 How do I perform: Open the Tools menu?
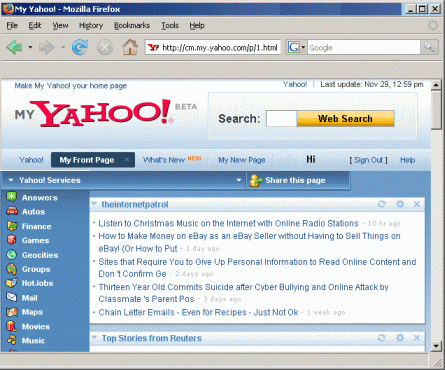click(170, 25)
